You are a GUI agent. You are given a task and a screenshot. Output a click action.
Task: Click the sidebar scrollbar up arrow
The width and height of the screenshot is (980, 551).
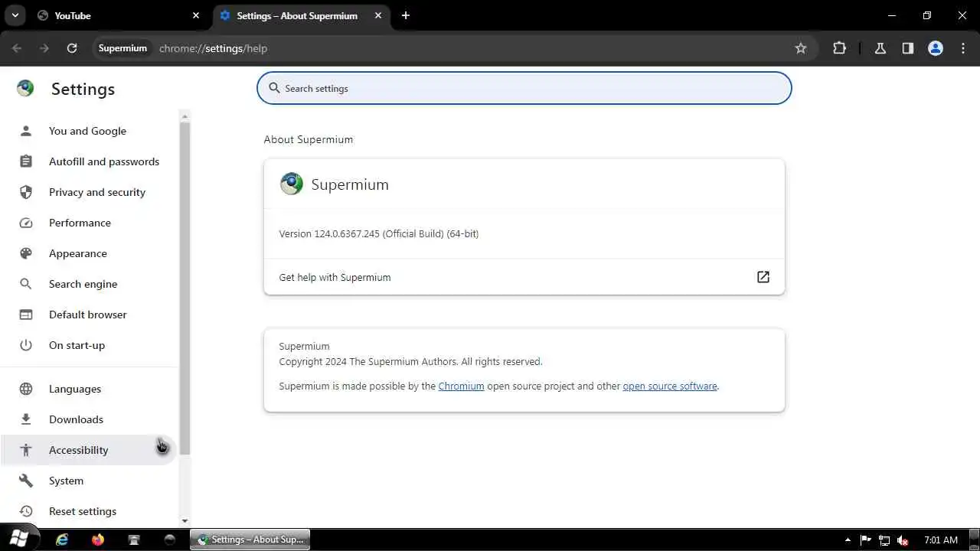pos(185,116)
